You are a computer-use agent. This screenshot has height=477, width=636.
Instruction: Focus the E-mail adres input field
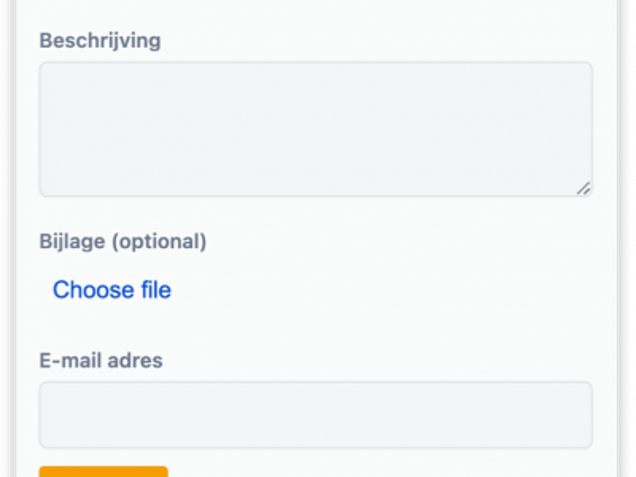tap(315, 414)
